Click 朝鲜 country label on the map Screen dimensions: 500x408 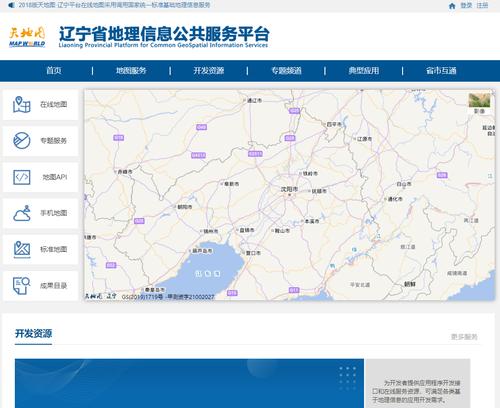click(410, 284)
